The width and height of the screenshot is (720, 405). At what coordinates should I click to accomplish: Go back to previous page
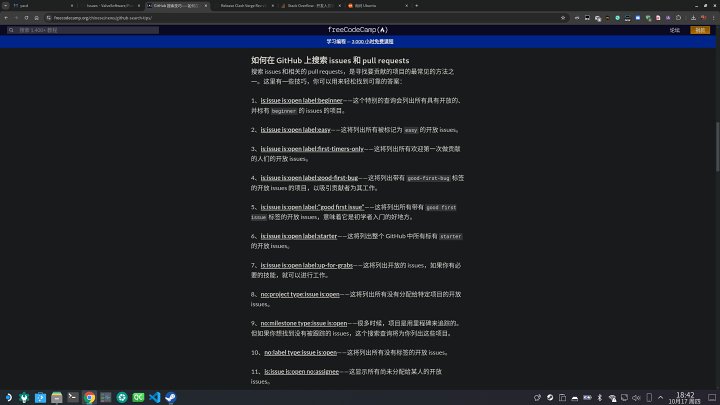pyautogui.click(x=6, y=18)
